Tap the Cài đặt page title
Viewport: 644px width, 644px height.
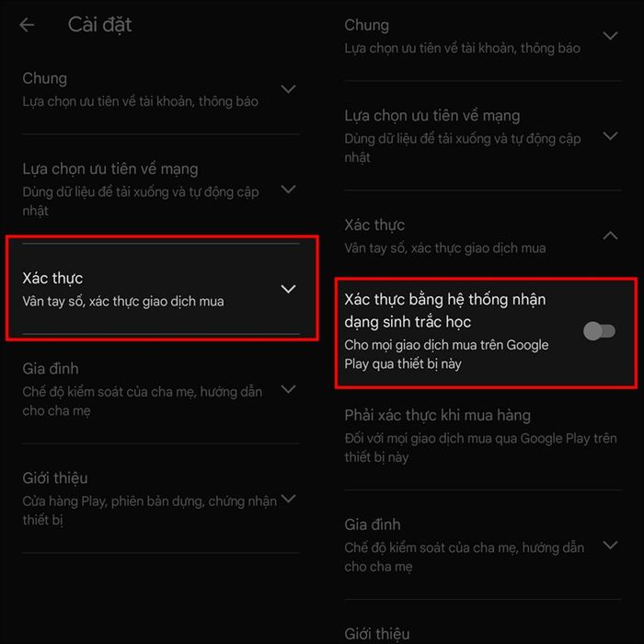(99, 25)
